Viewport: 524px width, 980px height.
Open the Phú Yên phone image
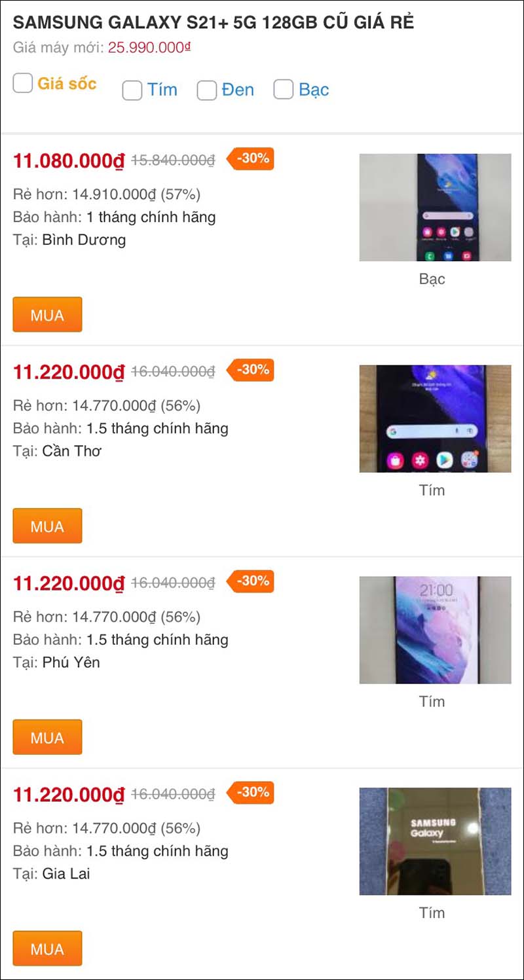[x=435, y=630]
